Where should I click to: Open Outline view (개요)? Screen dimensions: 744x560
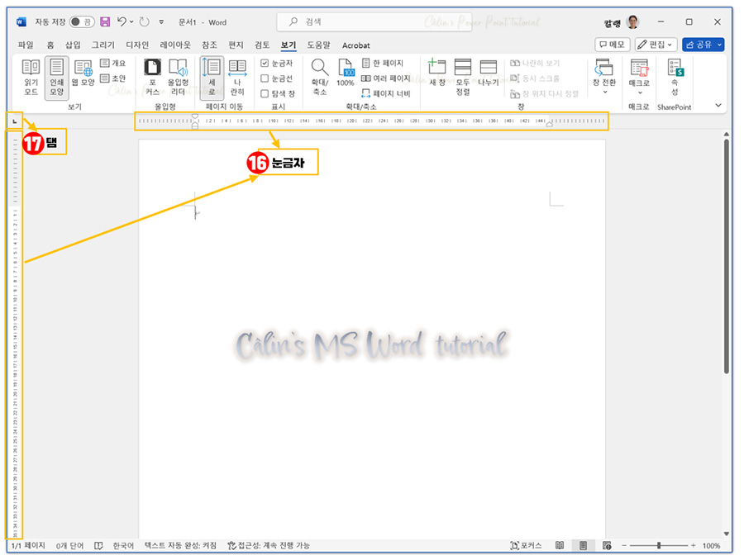[113, 63]
